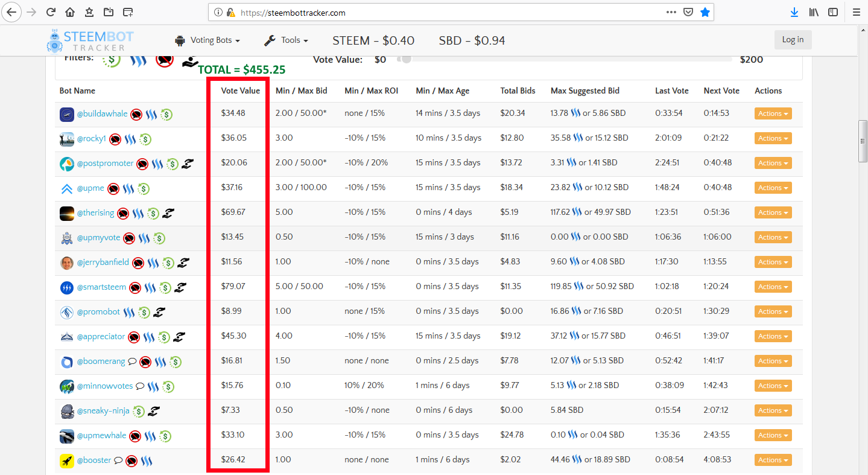Open the browser hamburger menu
868x475 pixels.
pos(856,12)
